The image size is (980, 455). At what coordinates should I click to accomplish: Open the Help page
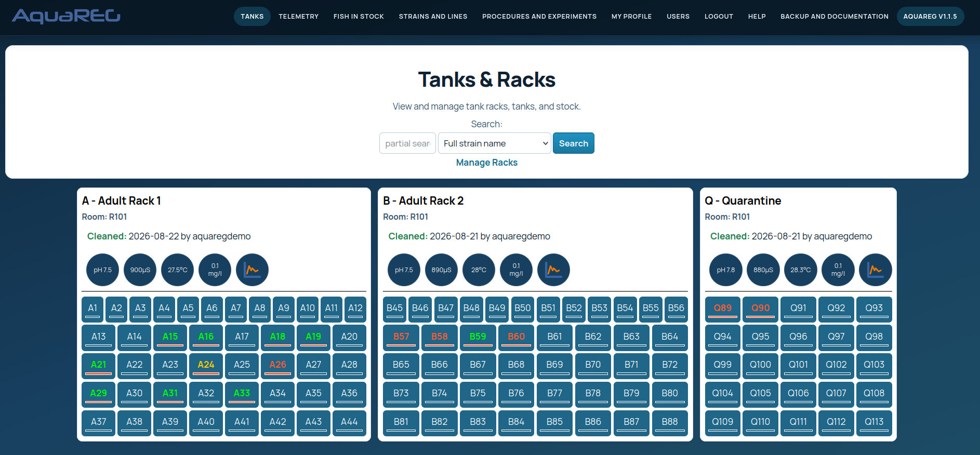pos(757,17)
